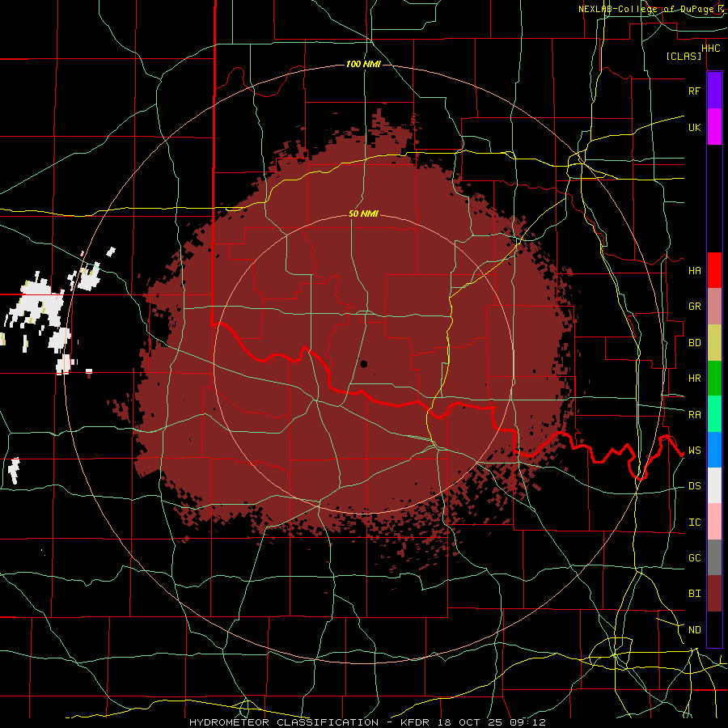Pick the HR green legend swatch

[x=714, y=379]
